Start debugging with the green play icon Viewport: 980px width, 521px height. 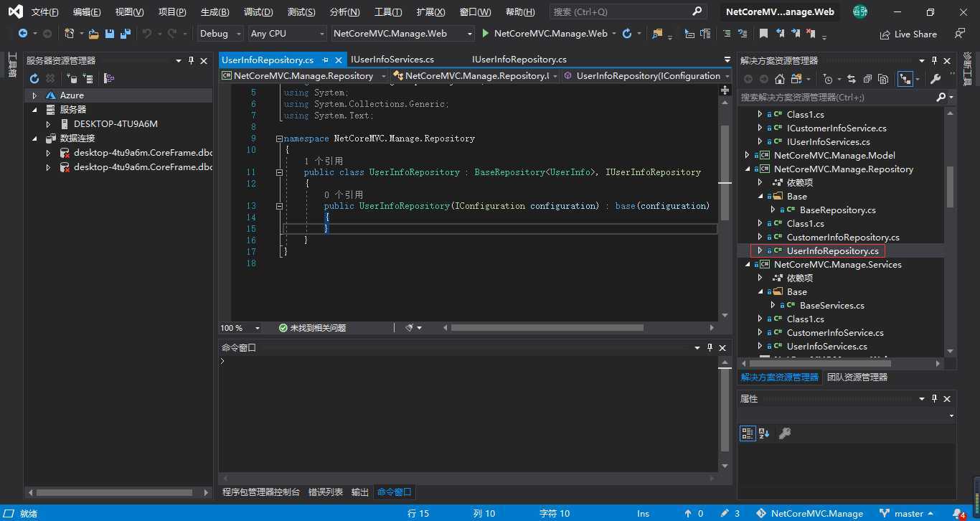486,34
